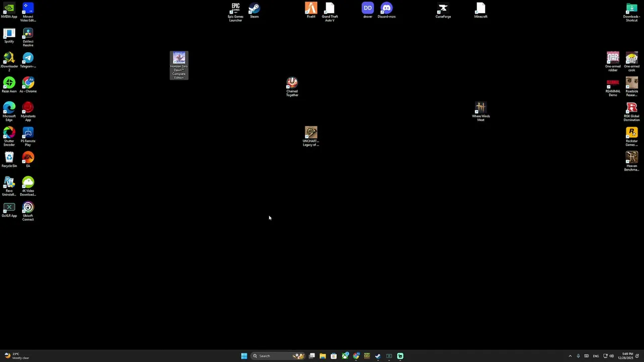
Task: Select the Where Winds Meet icon
Action: (x=480, y=112)
